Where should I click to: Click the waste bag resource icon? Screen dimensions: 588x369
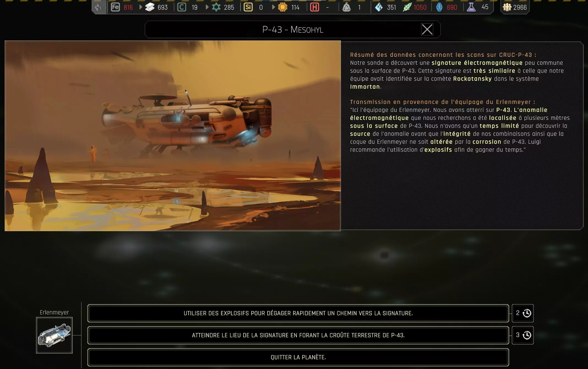(x=346, y=7)
